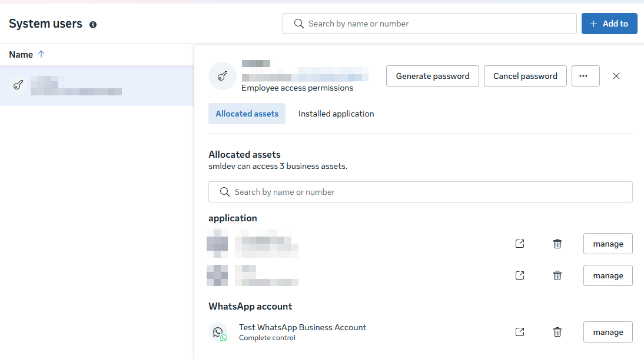Switch to the Installed application tab
The image size is (644, 359).
[336, 113]
